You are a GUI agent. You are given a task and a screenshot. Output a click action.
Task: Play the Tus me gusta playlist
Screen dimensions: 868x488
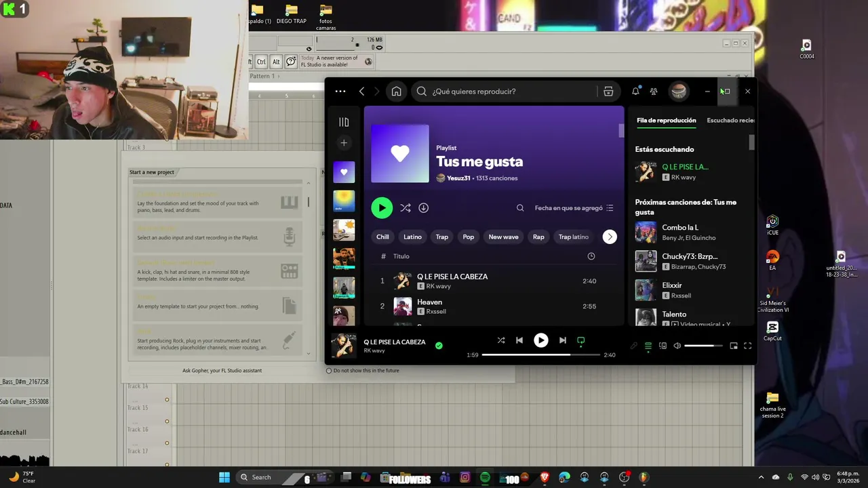point(382,208)
